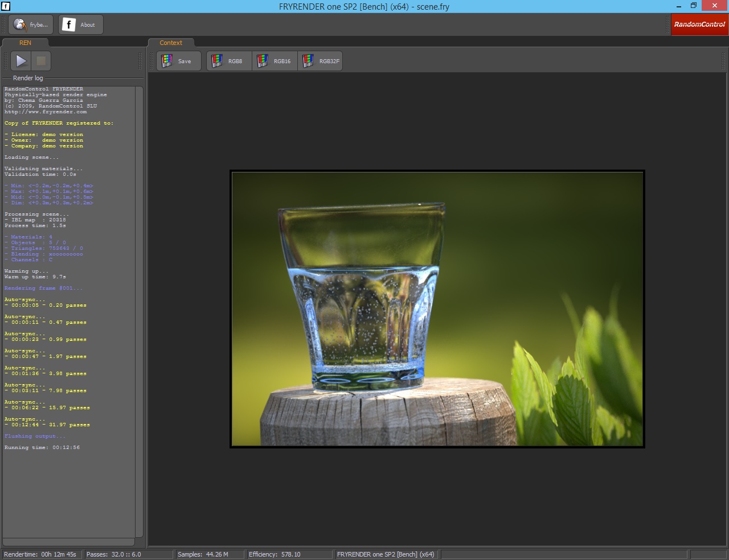Click the rendered glass image preview
This screenshot has width=729, height=560.
[x=437, y=309]
